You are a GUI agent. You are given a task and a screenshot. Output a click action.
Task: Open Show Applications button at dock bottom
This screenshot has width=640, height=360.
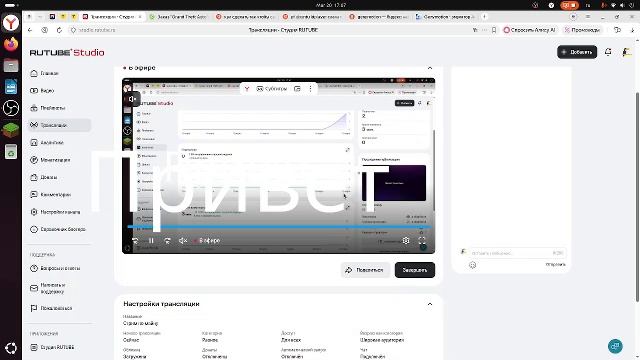(11, 348)
